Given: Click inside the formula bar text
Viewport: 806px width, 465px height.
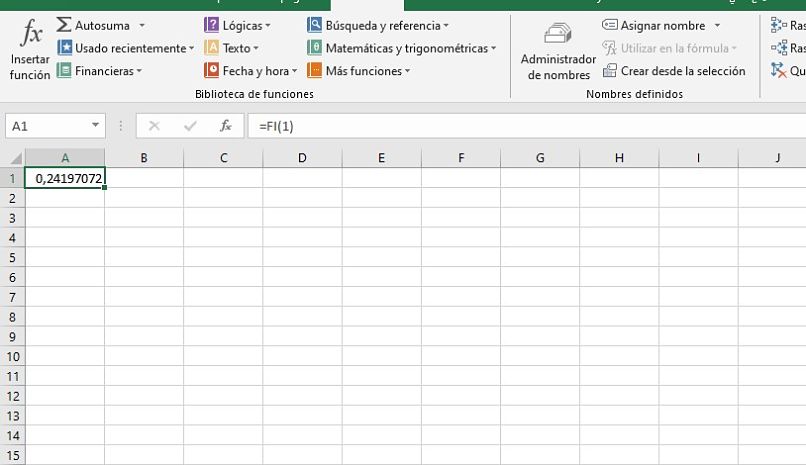Looking at the screenshot, I should click(500, 126).
